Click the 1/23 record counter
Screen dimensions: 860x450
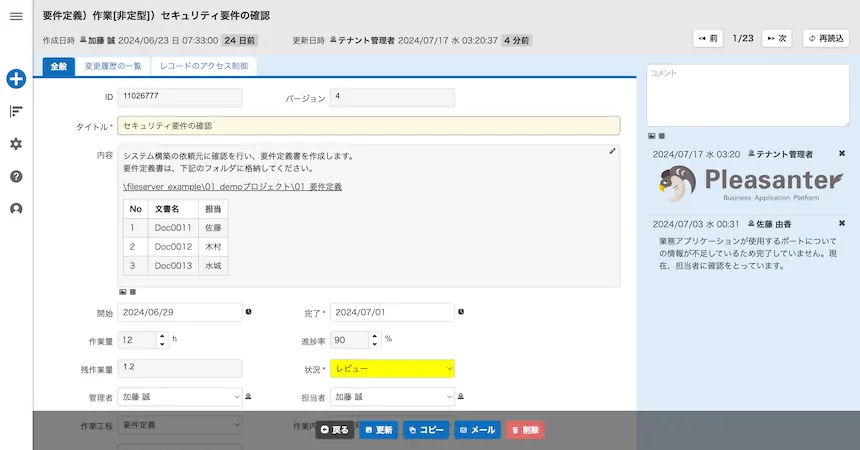(743, 38)
